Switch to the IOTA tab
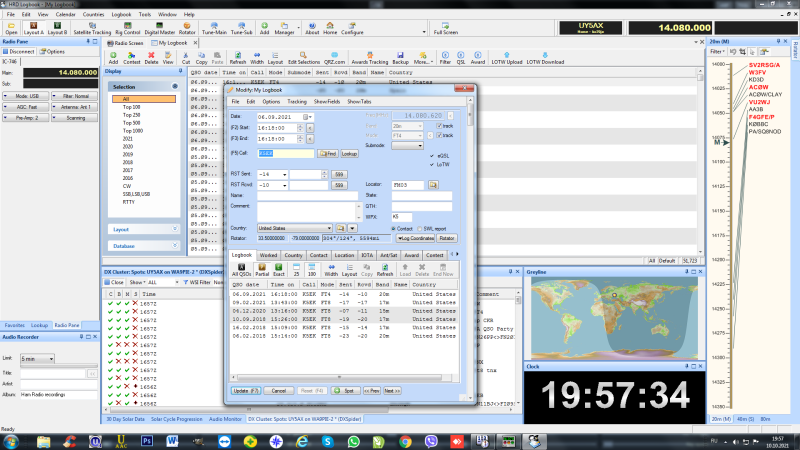 click(x=367, y=255)
